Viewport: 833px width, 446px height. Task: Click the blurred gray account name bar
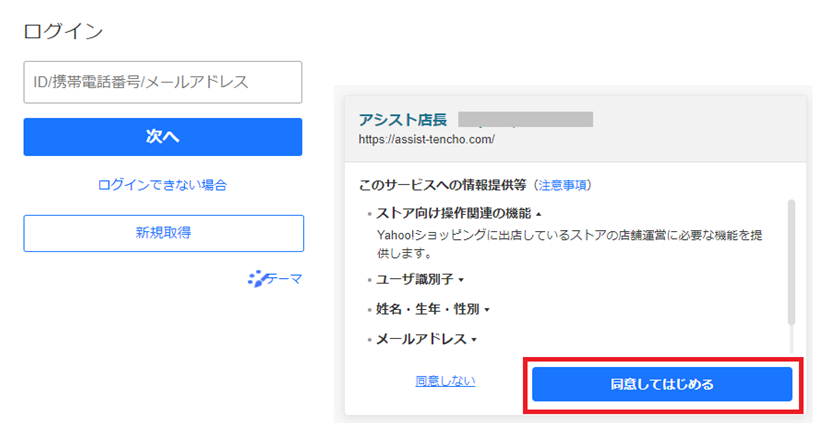tap(523, 120)
